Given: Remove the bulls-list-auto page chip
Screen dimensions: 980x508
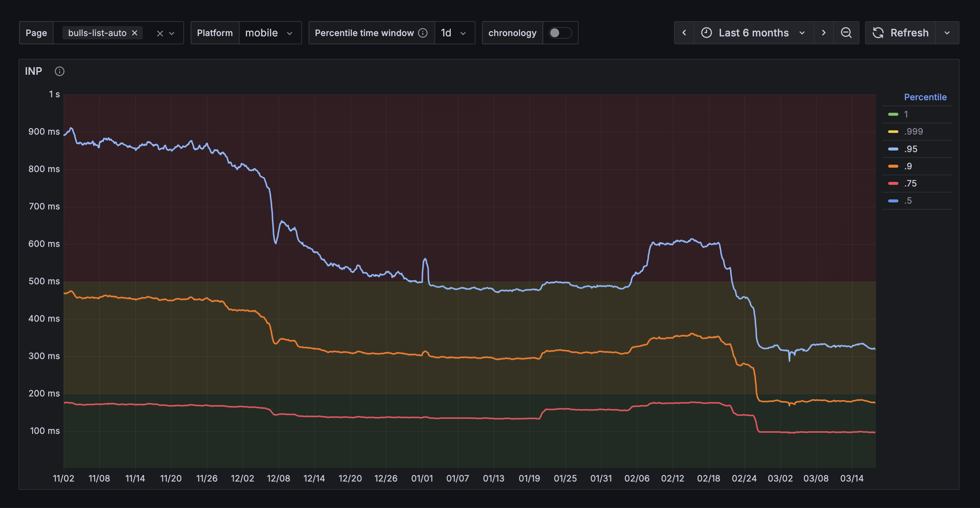Looking at the screenshot, I should click(134, 33).
